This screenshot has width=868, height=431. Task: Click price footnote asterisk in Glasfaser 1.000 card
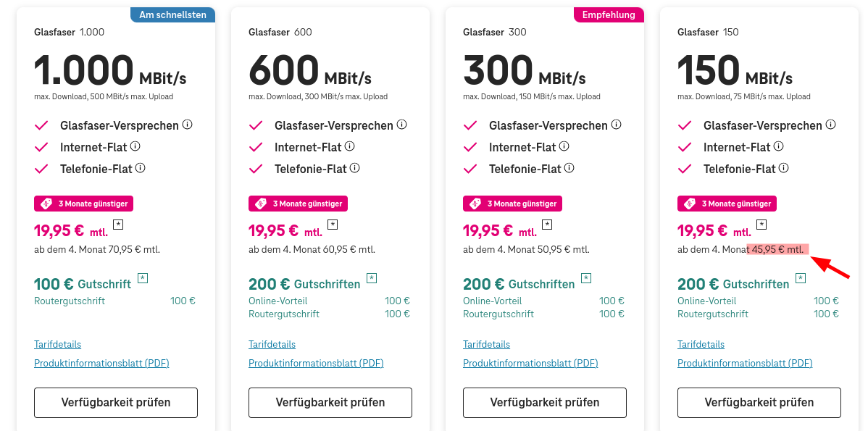point(118,224)
